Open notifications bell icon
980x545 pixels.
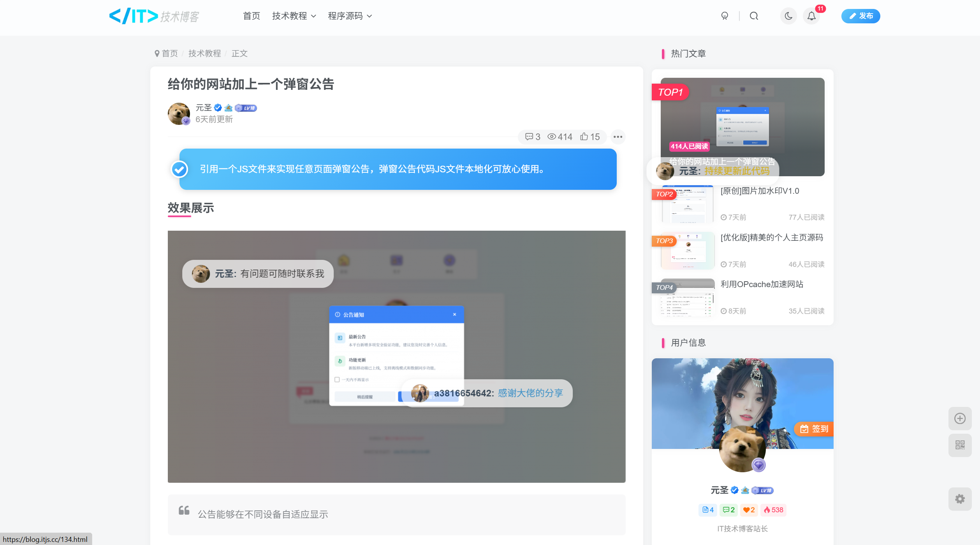pos(811,16)
